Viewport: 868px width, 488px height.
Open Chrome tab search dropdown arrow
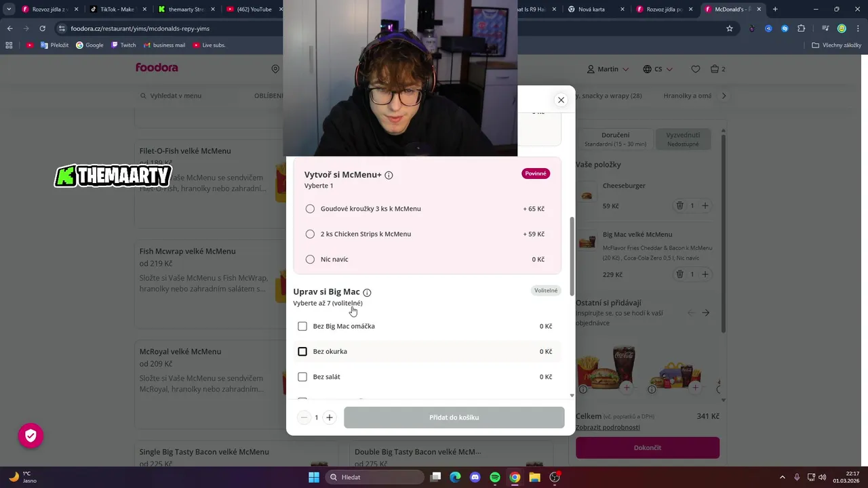(9, 9)
